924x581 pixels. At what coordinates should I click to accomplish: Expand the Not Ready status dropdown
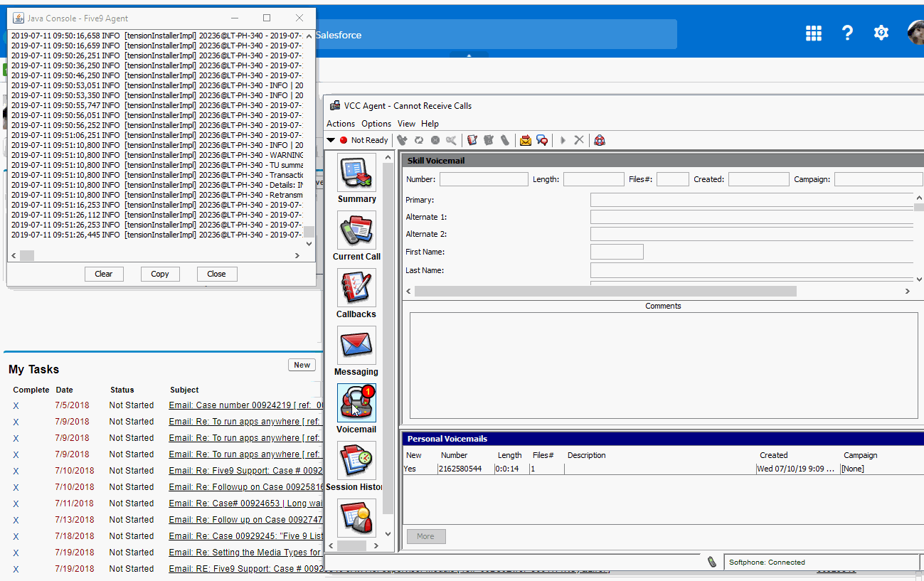[x=330, y=140]
